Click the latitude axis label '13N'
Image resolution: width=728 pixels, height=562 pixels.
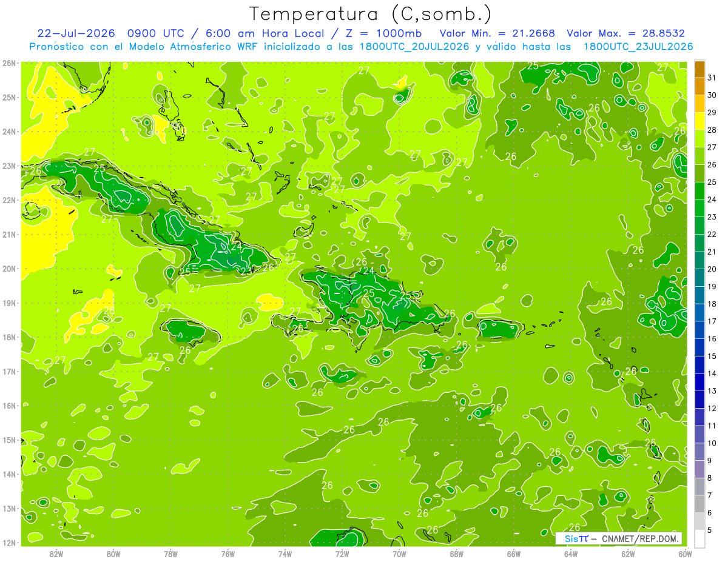pos(9,508)
